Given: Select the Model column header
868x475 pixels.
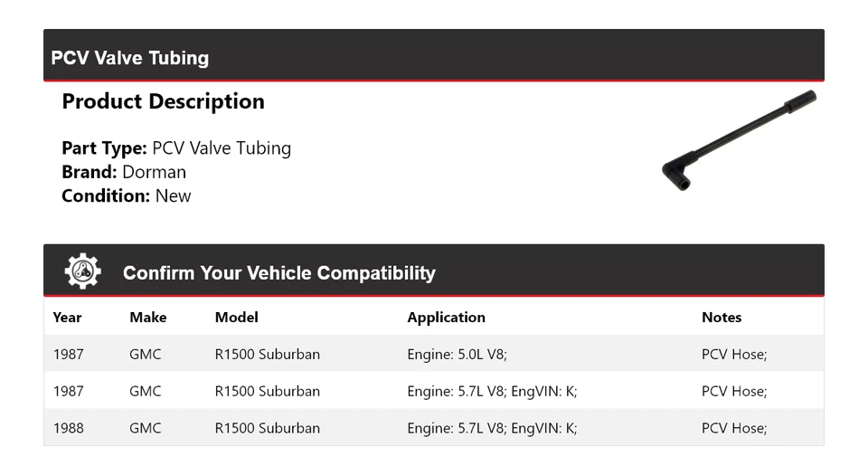Looking at the screenshot, I should [x=236, y=318].
